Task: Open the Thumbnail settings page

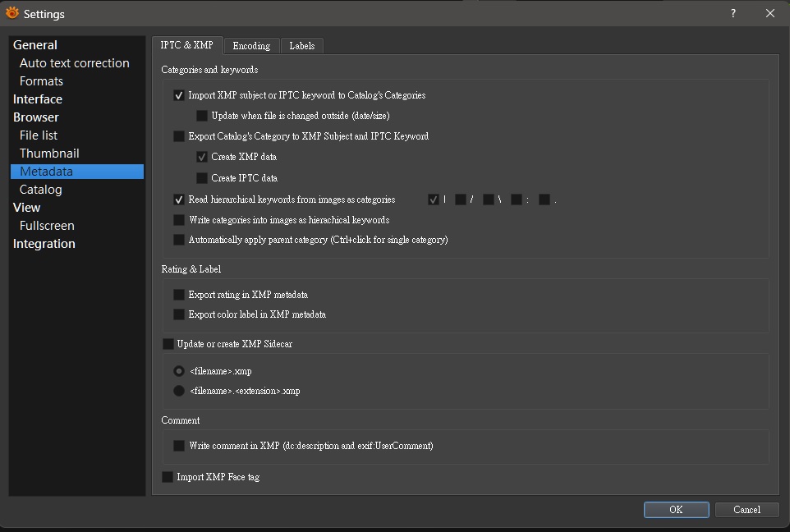Action: point(49,154)
